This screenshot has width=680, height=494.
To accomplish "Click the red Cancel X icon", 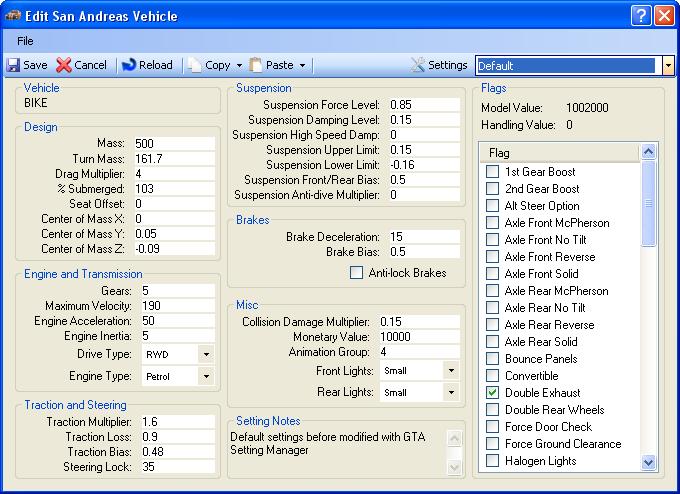I will [x=64, y=65].
